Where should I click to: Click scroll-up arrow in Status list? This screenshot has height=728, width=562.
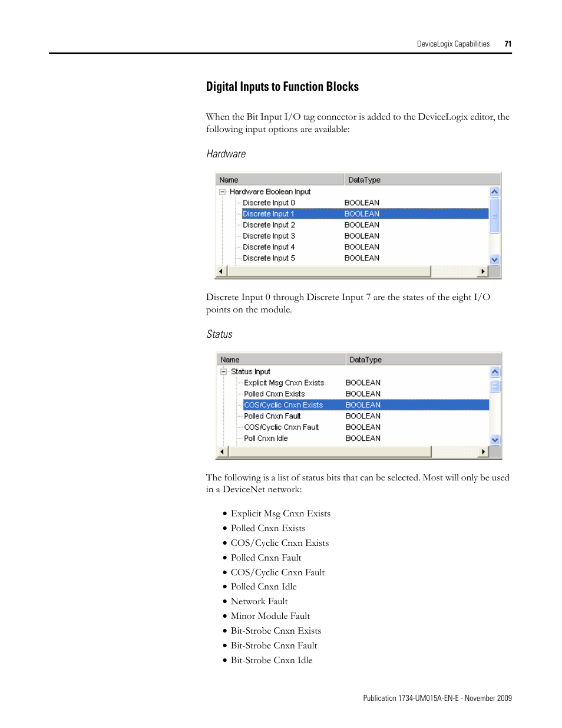click(495, 371)
